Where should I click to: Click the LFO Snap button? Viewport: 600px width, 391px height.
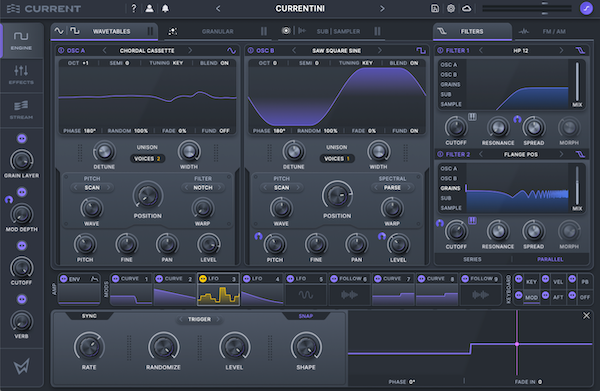click(305, 316)
